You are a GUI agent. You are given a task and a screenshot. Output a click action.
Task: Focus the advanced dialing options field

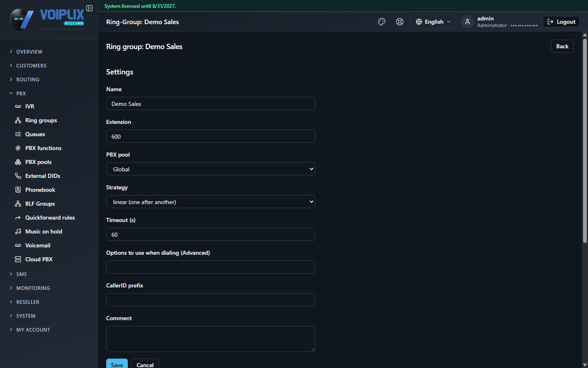coord(211,267)
